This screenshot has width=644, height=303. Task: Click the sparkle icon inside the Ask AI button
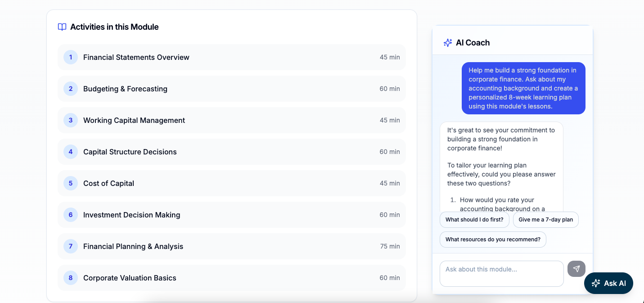tap(596, 283)
